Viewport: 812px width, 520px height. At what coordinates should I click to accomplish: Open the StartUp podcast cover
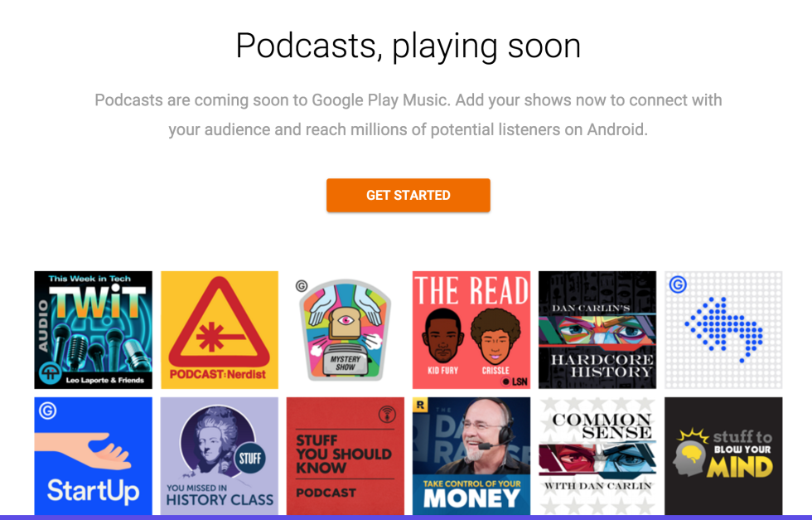pyautogui.click(x=93, y=456)
